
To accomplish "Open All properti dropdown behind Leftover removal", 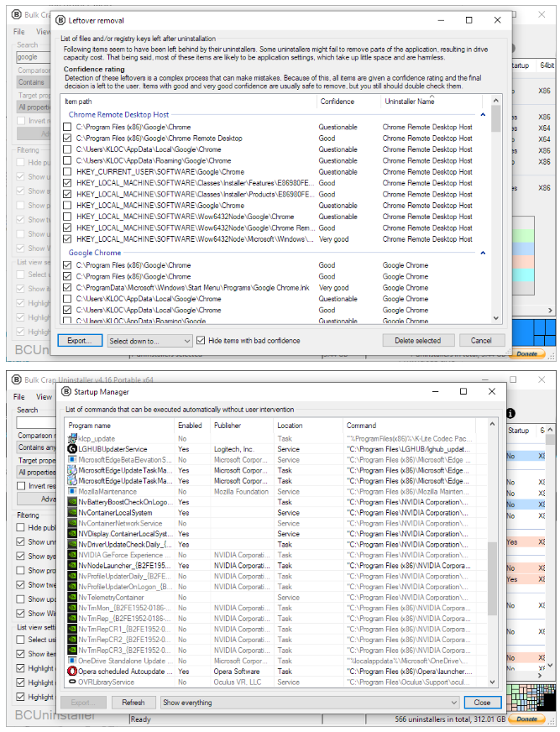I will pos(34,107).
